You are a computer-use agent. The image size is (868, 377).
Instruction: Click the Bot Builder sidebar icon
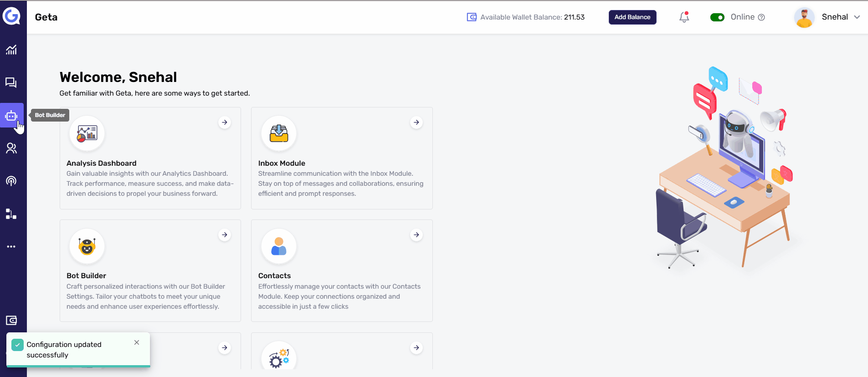coord(11,116)
